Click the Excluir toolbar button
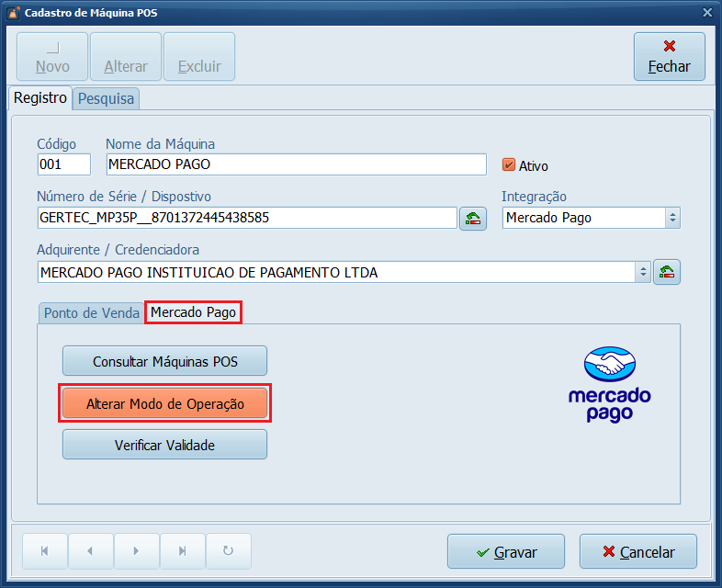 pyautogui.click(x=199, y=57)
